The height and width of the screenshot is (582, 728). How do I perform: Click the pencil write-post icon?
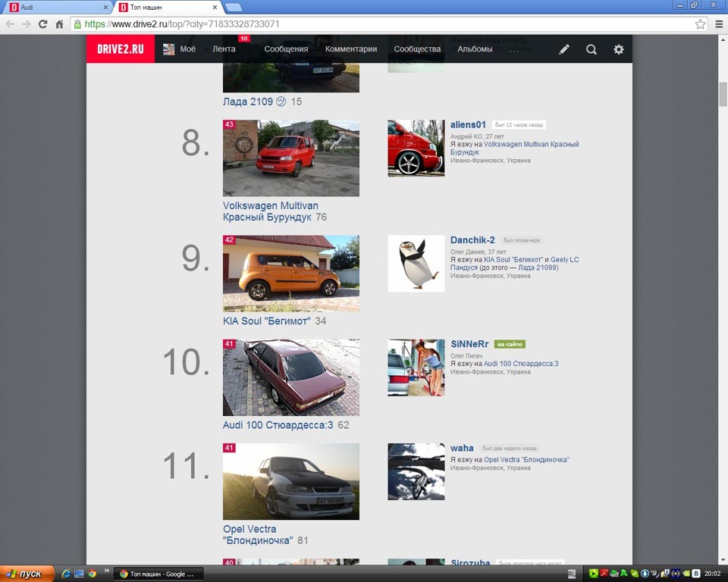click(x=564, y=49)
